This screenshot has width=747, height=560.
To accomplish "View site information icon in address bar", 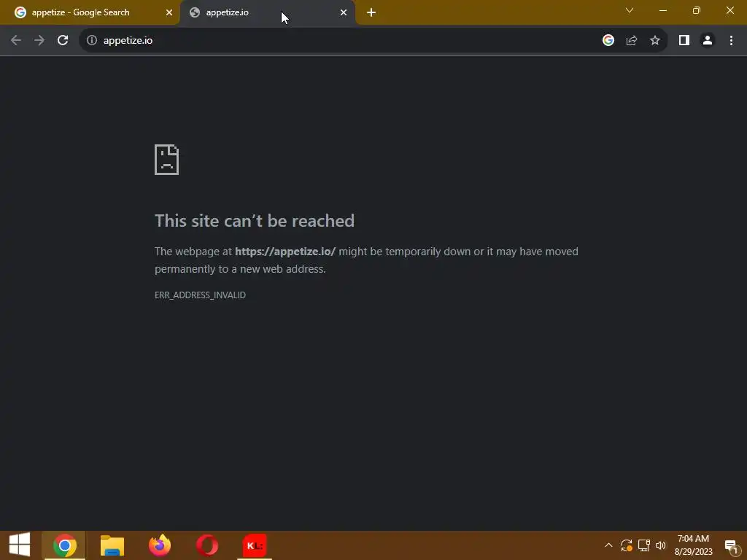I will pos(92,41).
